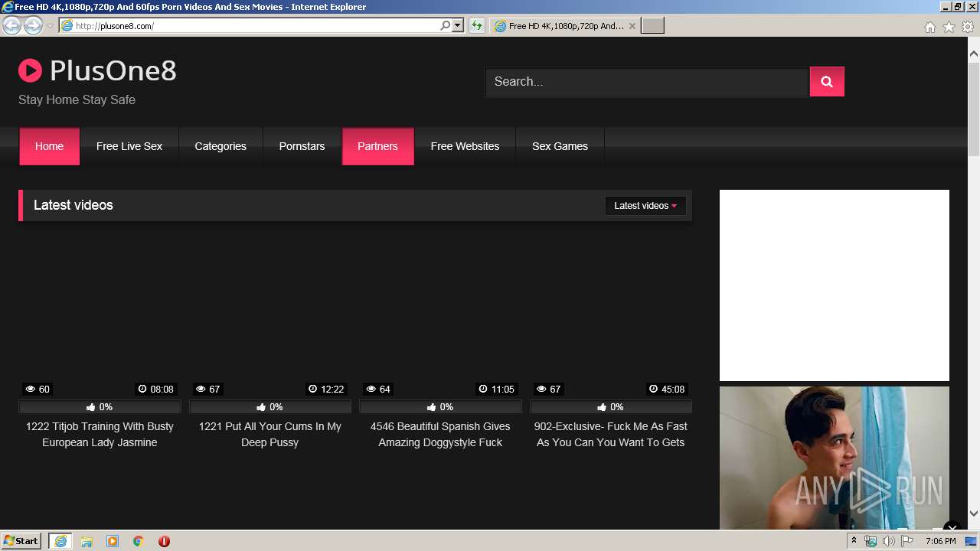Click the taskbar clock showing 7:06 PM
Screen dimensions: 980x551
940,541
